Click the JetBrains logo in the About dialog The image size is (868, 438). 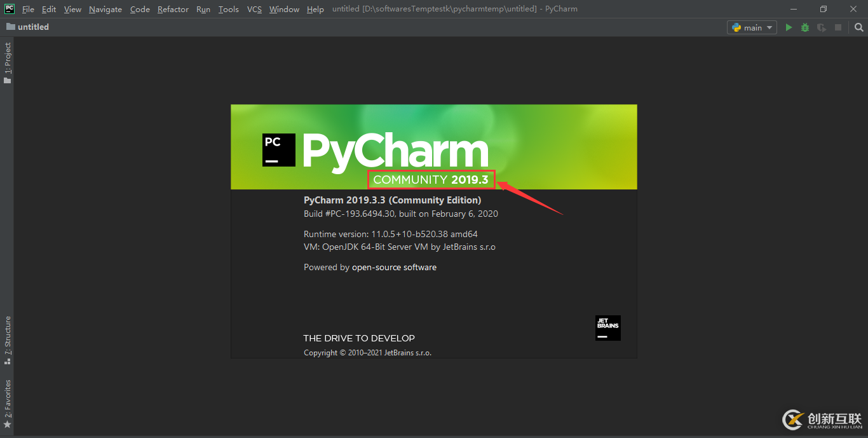(608, 328)
